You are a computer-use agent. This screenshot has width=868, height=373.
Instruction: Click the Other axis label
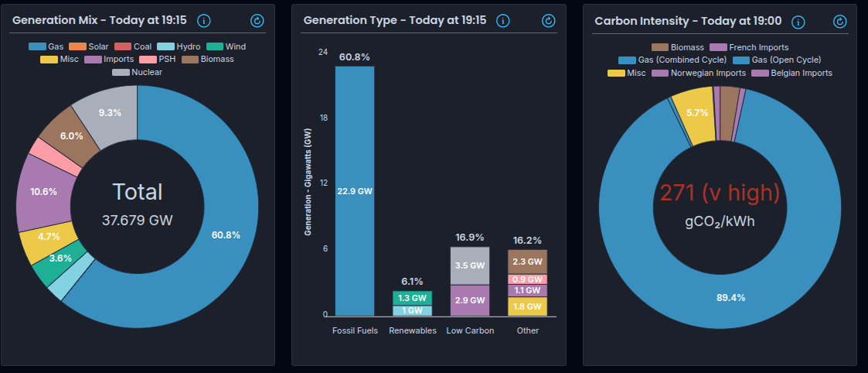[x=528, y=331]
